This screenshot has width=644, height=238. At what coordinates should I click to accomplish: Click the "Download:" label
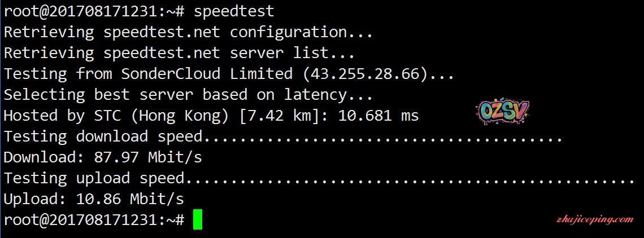point(40,157)
